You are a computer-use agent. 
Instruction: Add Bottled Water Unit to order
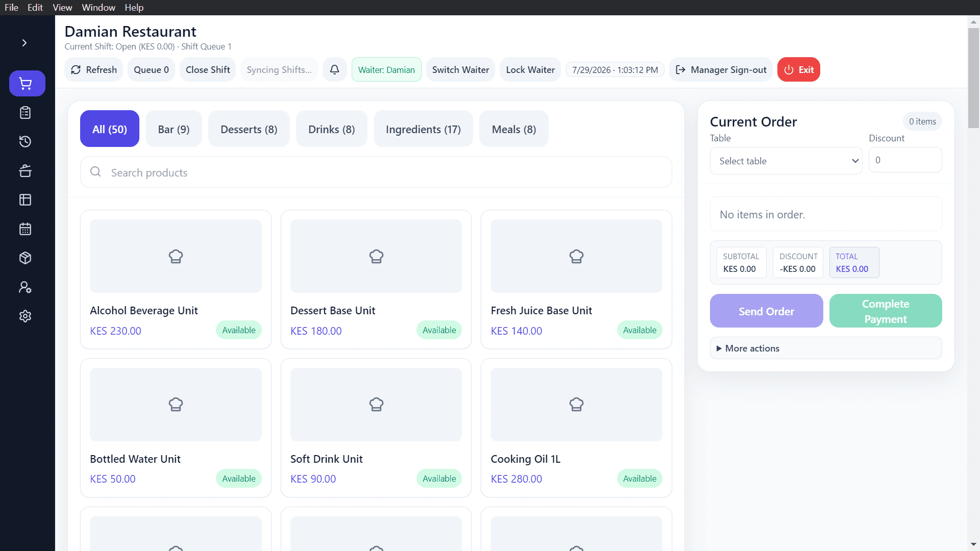(176, 428)
